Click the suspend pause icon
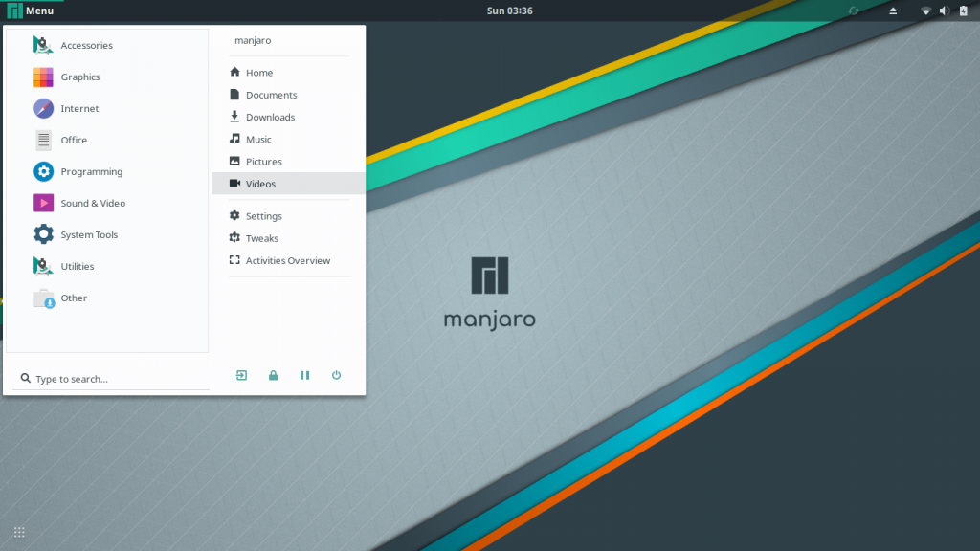 point(304,375)
